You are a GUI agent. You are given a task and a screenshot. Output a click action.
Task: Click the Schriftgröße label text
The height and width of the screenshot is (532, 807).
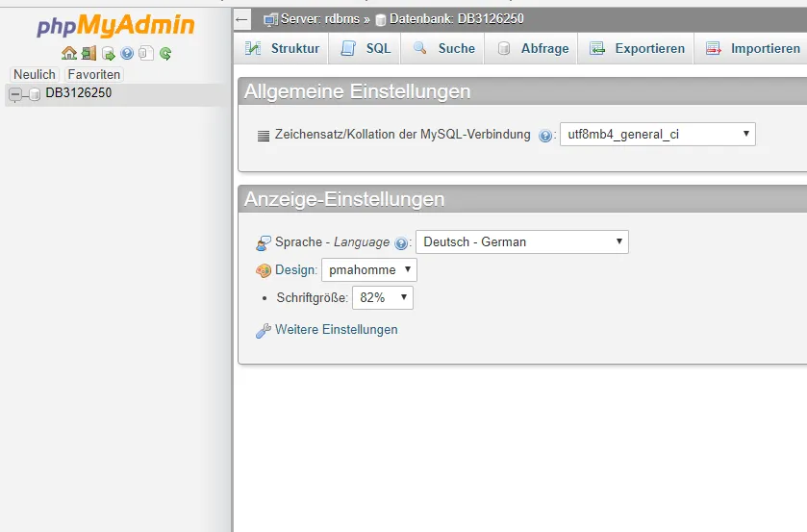click(x=312, y=297)
